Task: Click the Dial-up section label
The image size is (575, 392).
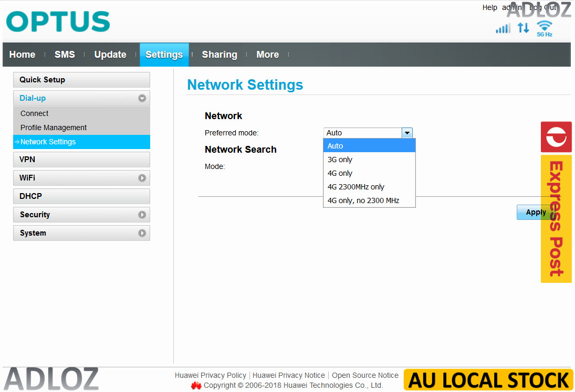Action: 33,98
